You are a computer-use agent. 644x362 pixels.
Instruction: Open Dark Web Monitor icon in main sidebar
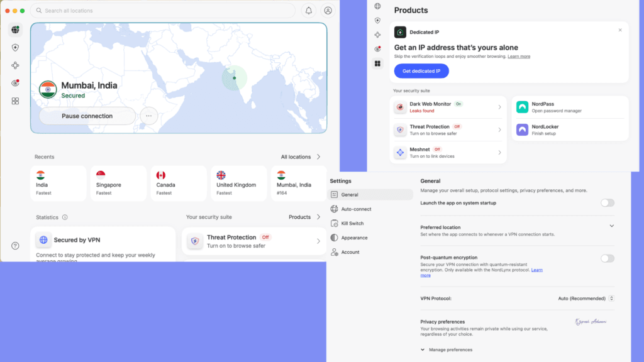coord(15,83)
